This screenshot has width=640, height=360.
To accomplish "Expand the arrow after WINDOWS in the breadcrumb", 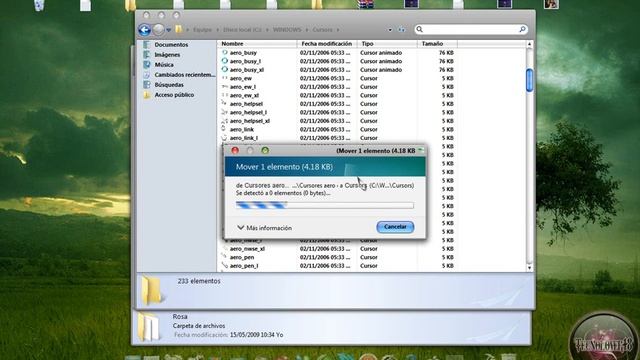I will point(307,30).
